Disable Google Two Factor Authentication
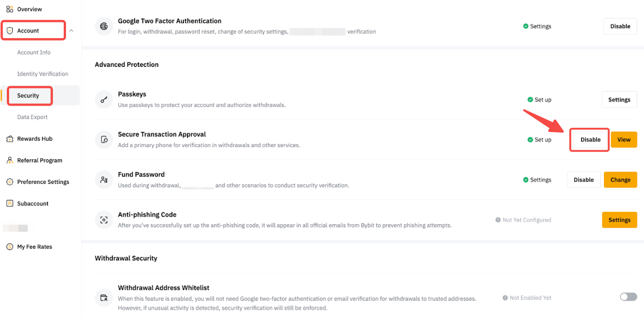The image size is (644, 316). pos(620,26)
